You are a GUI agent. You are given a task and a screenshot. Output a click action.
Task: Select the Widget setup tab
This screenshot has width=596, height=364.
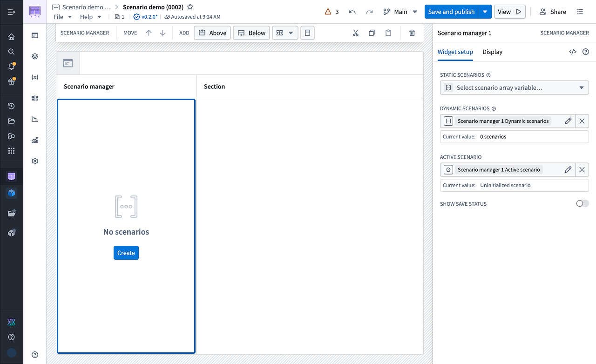[455, 52]
